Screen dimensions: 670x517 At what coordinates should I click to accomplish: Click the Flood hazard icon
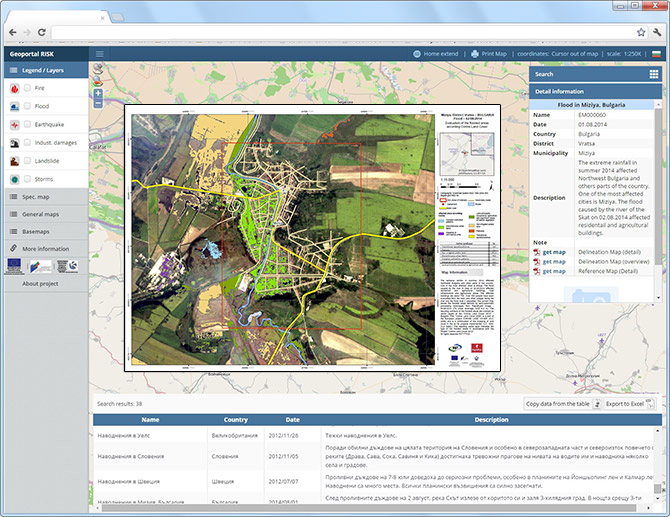(15, 106)
